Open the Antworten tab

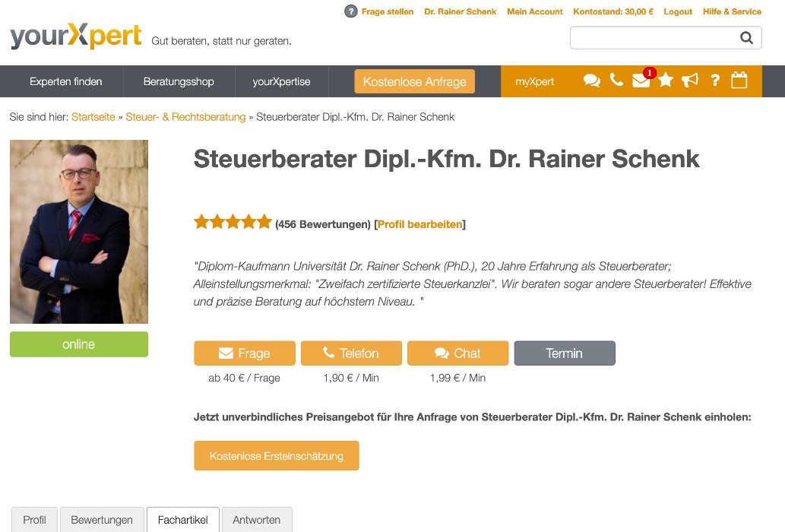tap(256, 520)
